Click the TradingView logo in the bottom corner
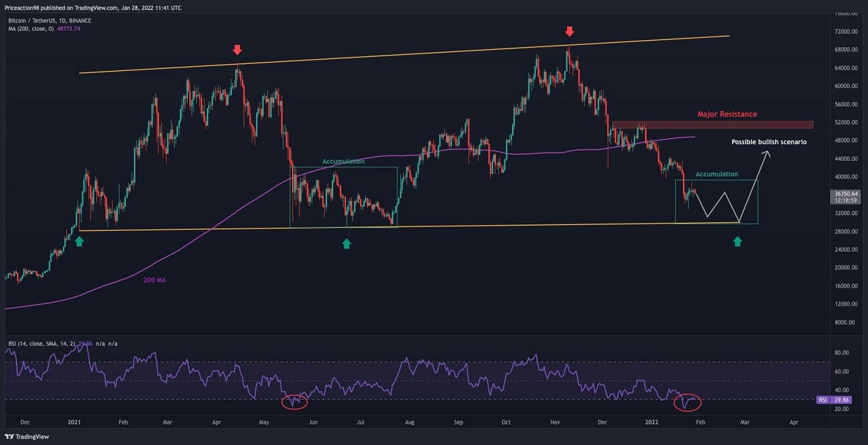 [x=27, y=437]
